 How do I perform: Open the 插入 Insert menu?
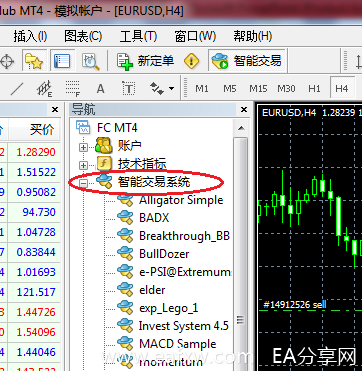30,36
